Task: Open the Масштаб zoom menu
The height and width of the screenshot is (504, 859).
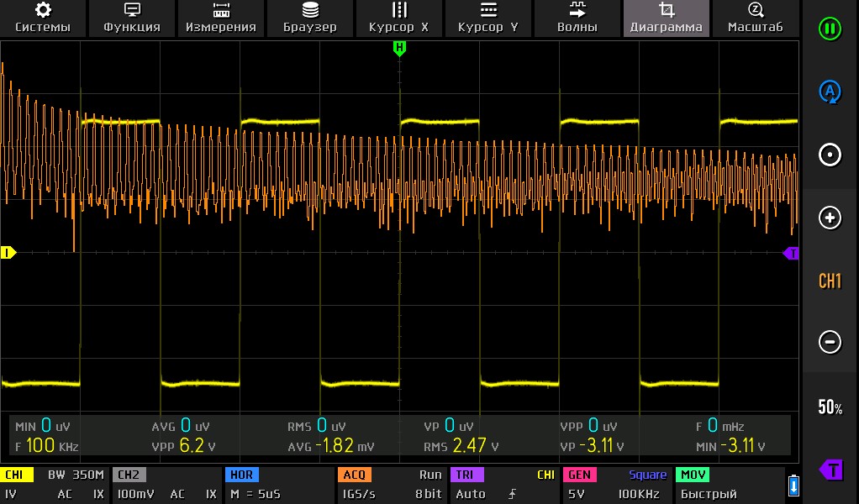Action: tap(755, 18)
